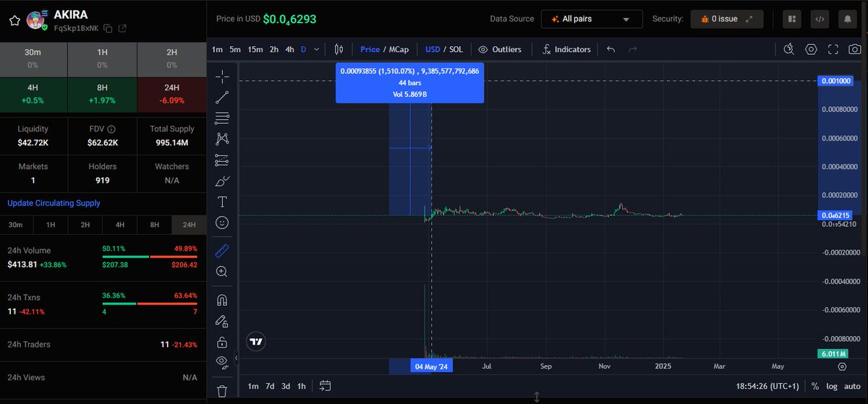Click the 04 May '24 date marker
868x404 pixels.
pos(432,366)
